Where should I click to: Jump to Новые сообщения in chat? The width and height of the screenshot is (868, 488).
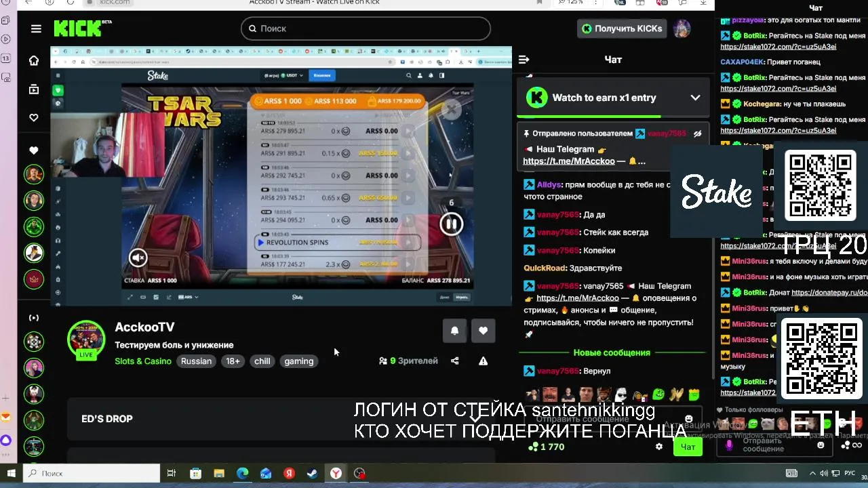(612, 352)
